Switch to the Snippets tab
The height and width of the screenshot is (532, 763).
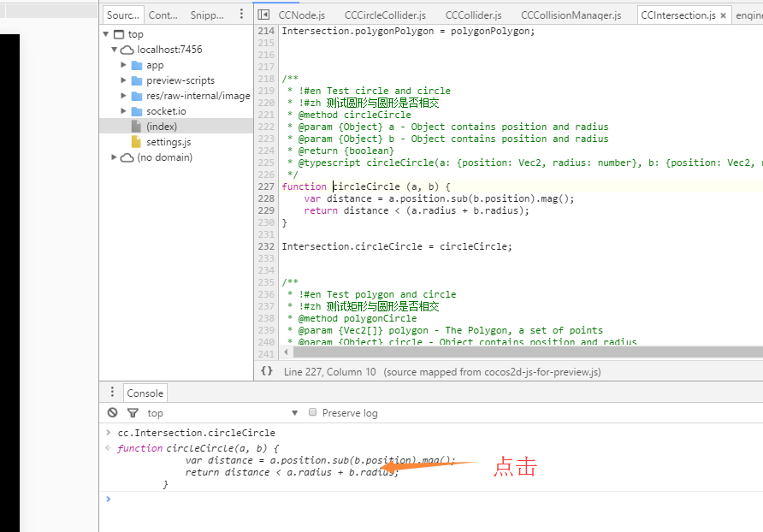coord(207,15)
